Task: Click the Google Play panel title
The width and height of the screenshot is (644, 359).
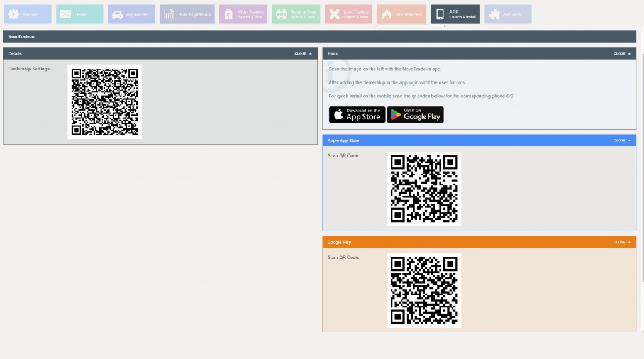Action: (x=339, y=242)
